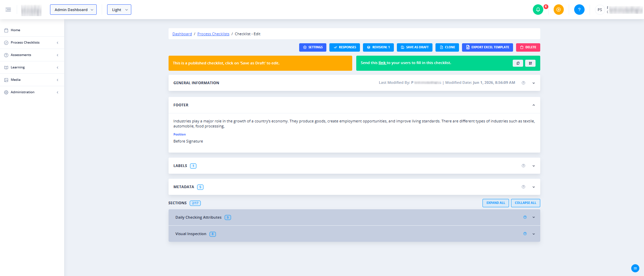Open the Light theme dropdown
644x276 pixels.
(x=119, y=10)
